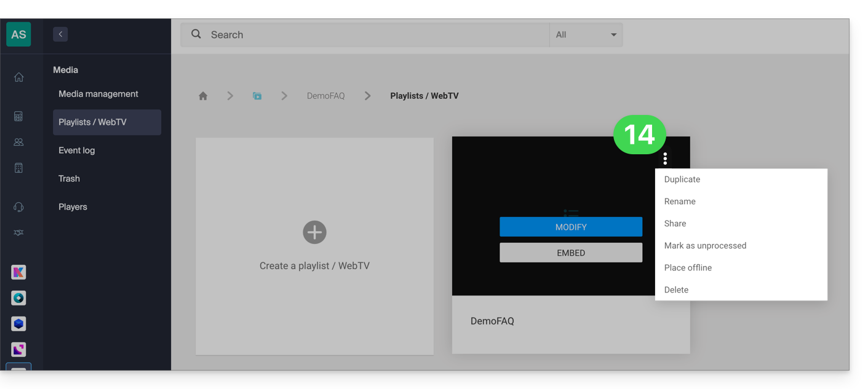Click DemoFAQ in the breadcrumb
This screenshot has height=389, width=868.
click(325, 96)
